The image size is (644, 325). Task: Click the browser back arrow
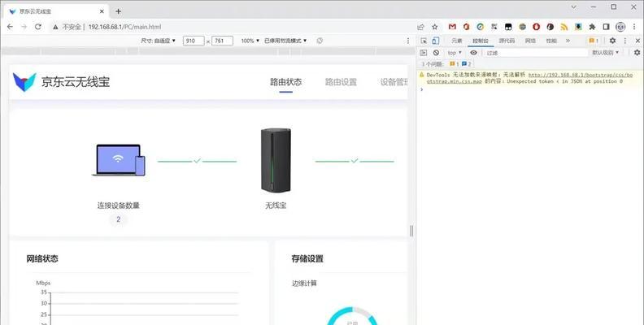tap(10, 27)
